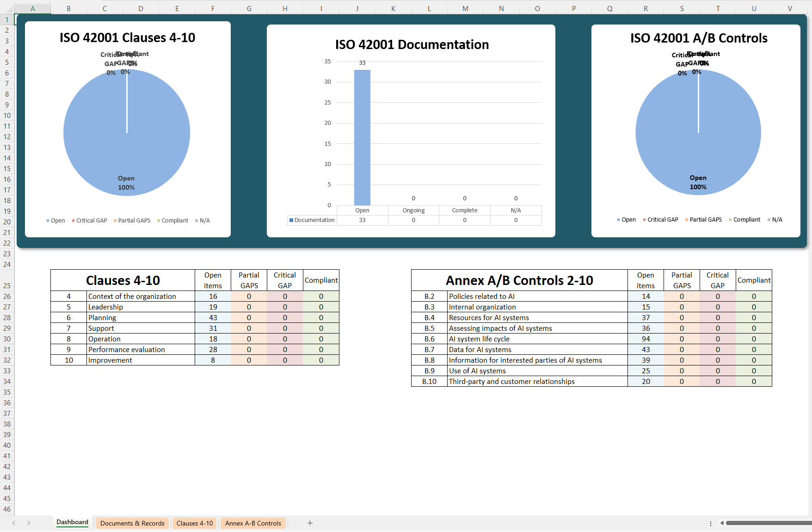Click the Documentation legend marker in data table
This screenshot has width=812, height=532.
coord(291,220)
